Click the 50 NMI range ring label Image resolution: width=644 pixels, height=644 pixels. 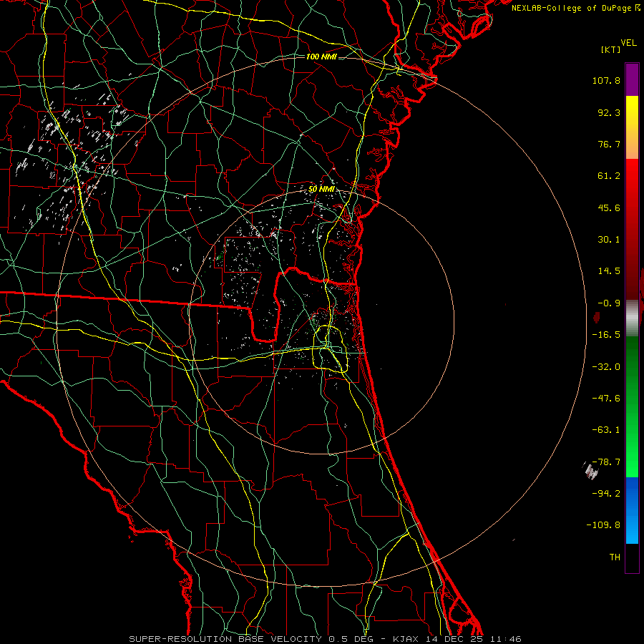[321, 190]
